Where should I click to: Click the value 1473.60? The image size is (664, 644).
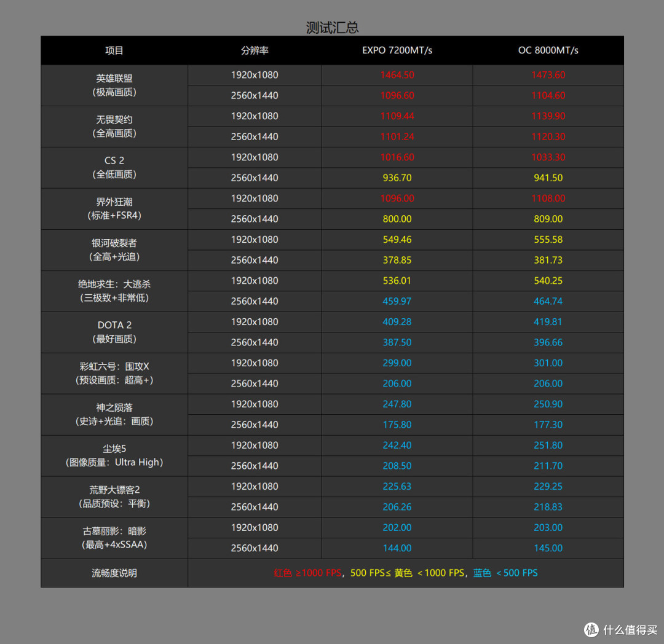548,75
